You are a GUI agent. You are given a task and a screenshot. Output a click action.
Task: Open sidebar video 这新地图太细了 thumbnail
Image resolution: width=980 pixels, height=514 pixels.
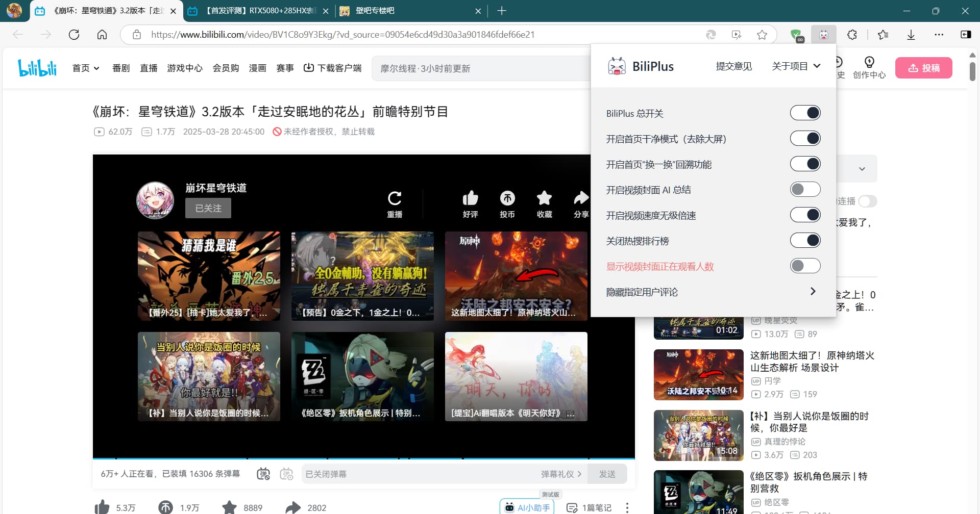point(698,374)
